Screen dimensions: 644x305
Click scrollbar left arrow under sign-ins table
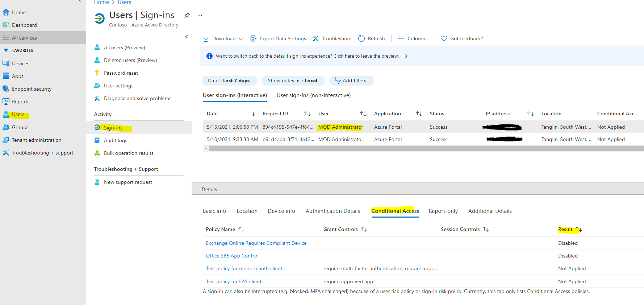click(206, 148)
